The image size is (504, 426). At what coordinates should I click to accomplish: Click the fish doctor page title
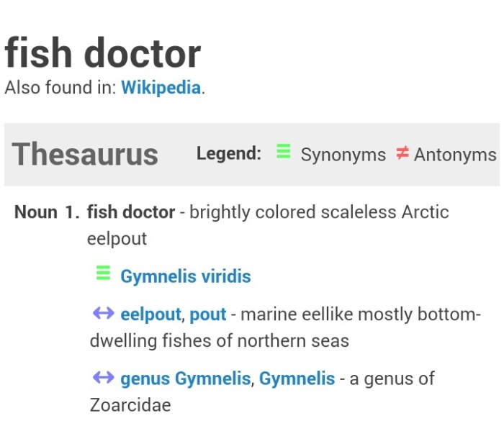coord(103,53)
